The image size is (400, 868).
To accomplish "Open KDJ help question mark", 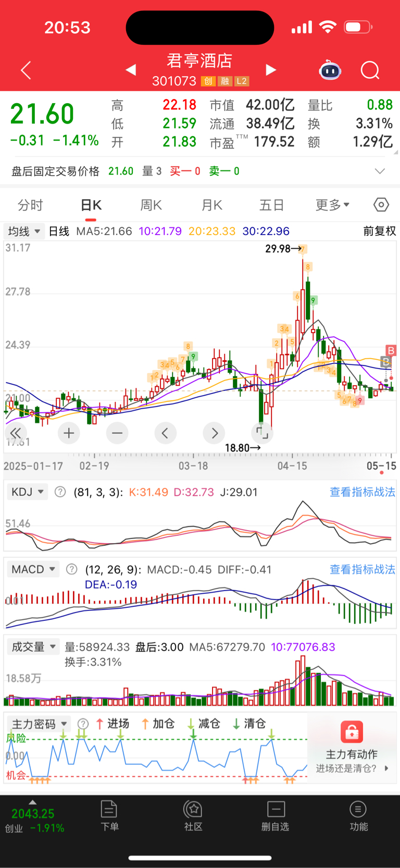I will click(60, 492).
